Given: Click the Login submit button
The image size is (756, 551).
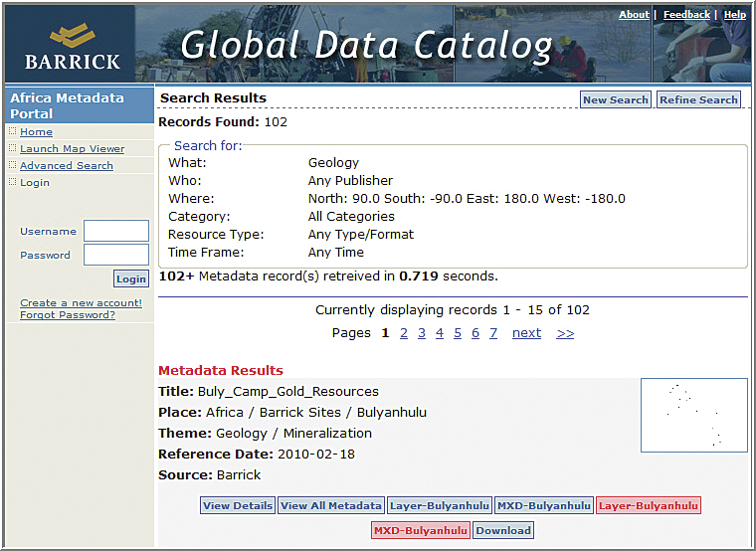Looking at the screenshot, I should click(x=131, y=278).
